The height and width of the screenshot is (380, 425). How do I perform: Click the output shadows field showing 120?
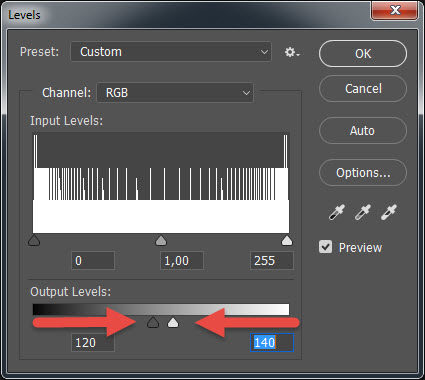pyautogui.click(x=93, y=342)
